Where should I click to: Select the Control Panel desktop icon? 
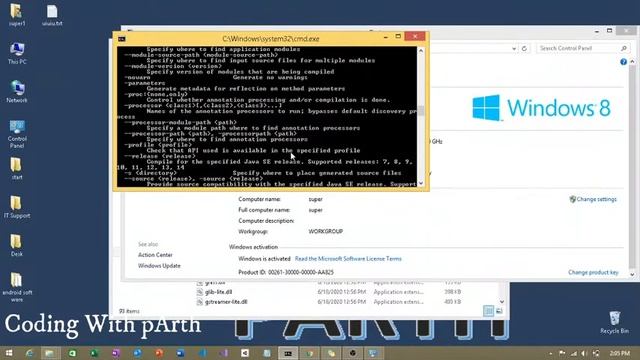tap(17, 134)
